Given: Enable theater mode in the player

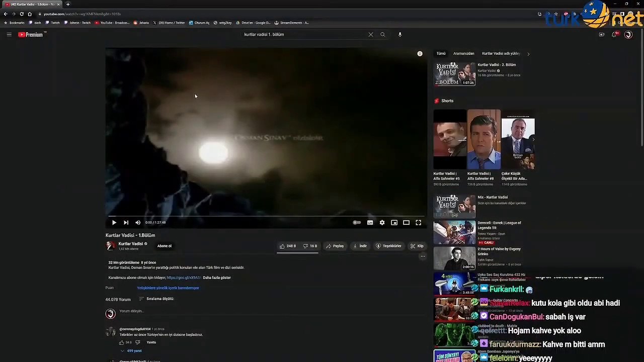Looking at the screenshot, I should click(x=406, y=223).
